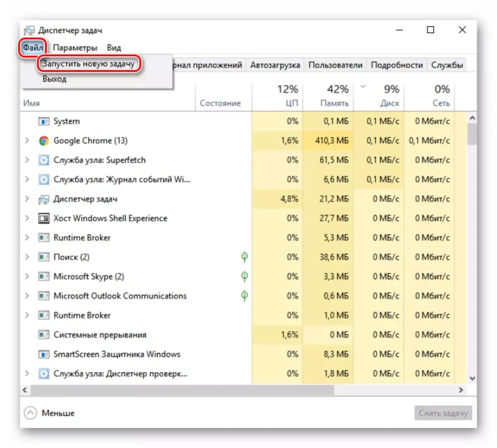497x448 pixels.
Task: Click the Microsoft Skype process icon
Action: pyautogui.click(x=43, y=276)
